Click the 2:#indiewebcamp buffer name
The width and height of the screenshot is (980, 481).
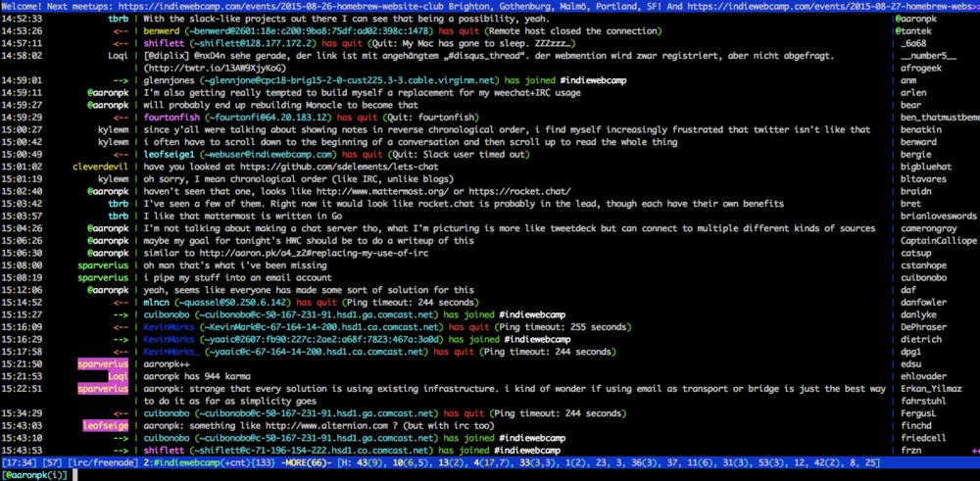coord(187,462)
